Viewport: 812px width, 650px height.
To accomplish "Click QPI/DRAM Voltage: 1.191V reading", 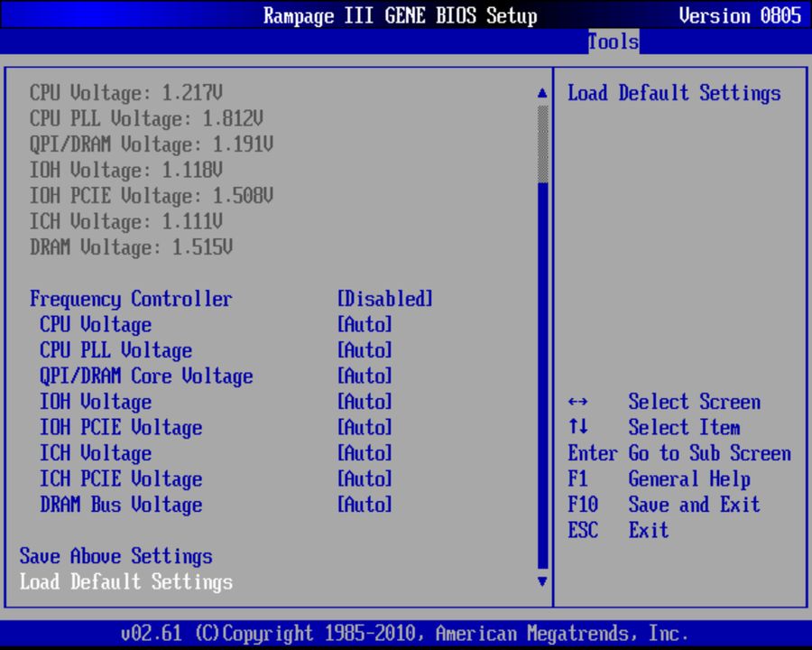I will point(152,144).
